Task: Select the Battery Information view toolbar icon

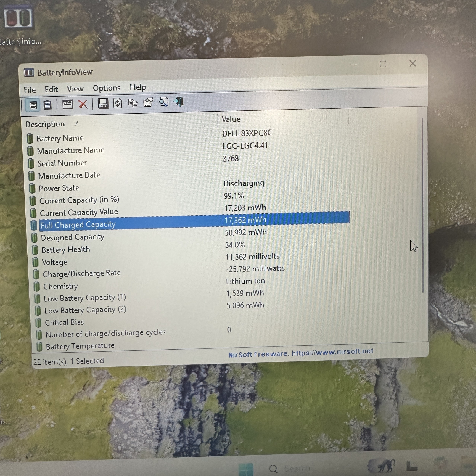Action: coord(33,105)
